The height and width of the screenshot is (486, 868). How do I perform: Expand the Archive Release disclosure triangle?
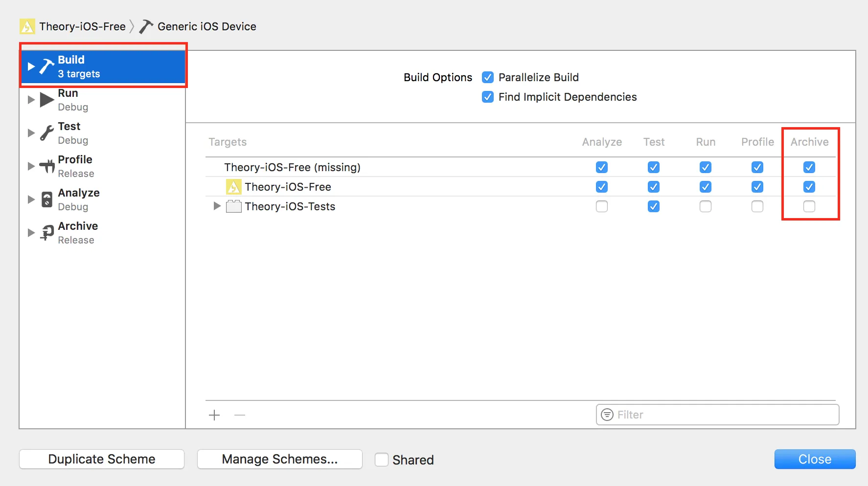point(31,233)
